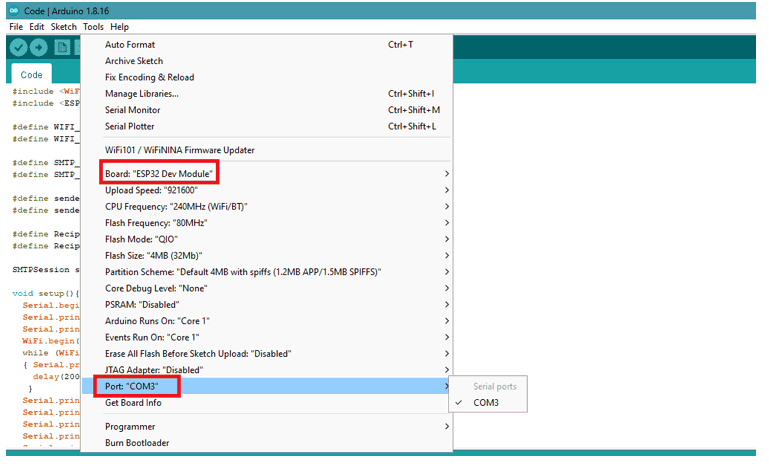This screenshot has height=464, width=769.
Task: Switch to the Code sketch tab
Action: click(x=32, y=75)
